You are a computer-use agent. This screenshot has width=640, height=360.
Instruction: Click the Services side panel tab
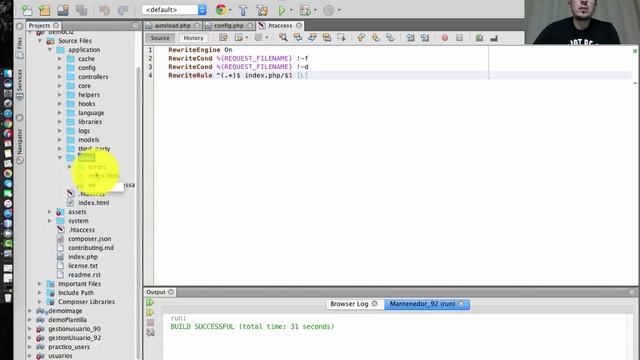(20, 84)
